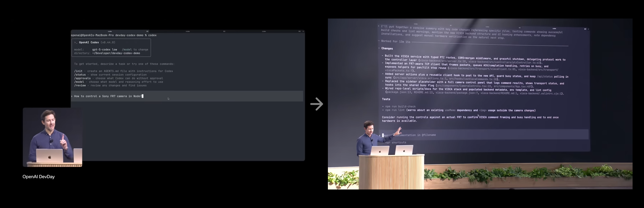
Task: Click the /status command line
Action: 110,75
